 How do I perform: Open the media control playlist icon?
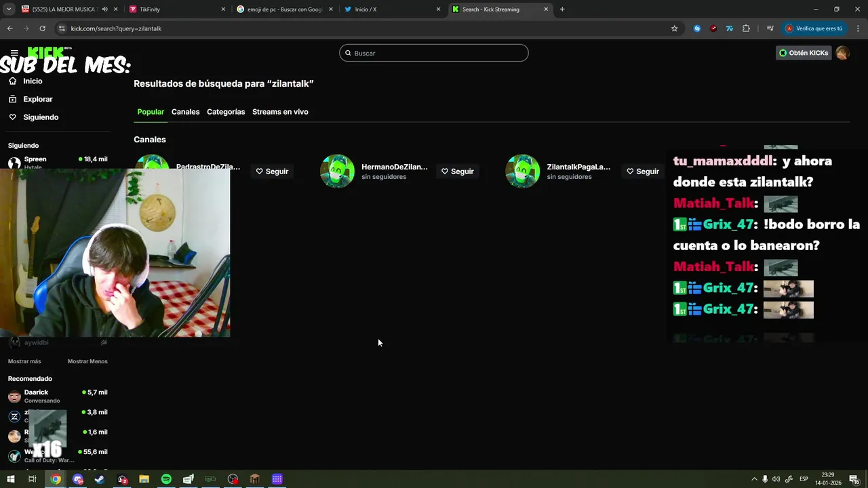pyautogui.click(x=770, y=28)
